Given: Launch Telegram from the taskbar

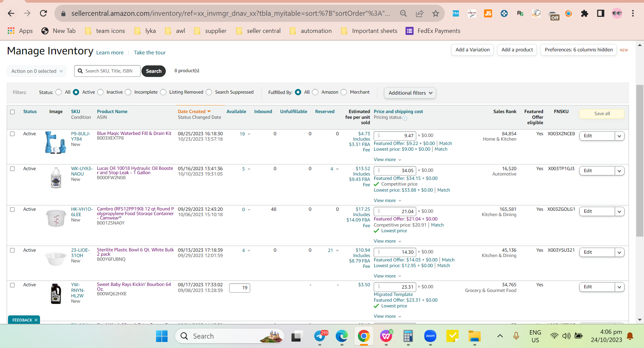Looking at the screenshot, I should [x=320, y=336].
